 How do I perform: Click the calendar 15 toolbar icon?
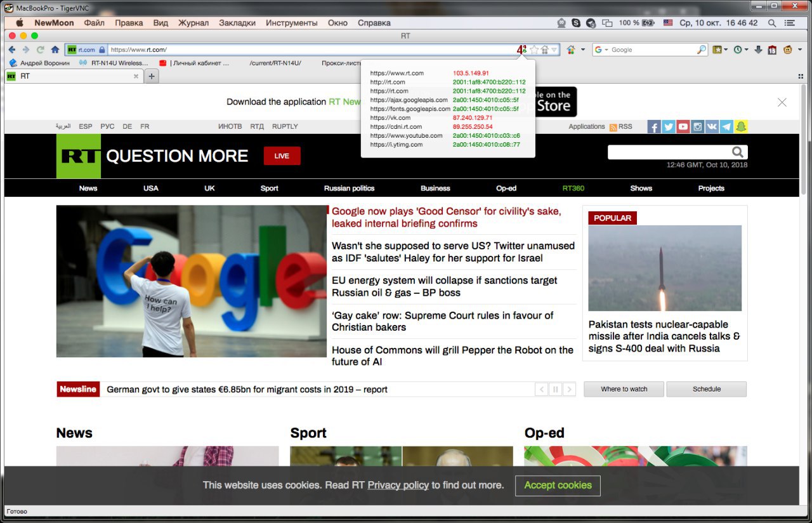coord(772,50)
